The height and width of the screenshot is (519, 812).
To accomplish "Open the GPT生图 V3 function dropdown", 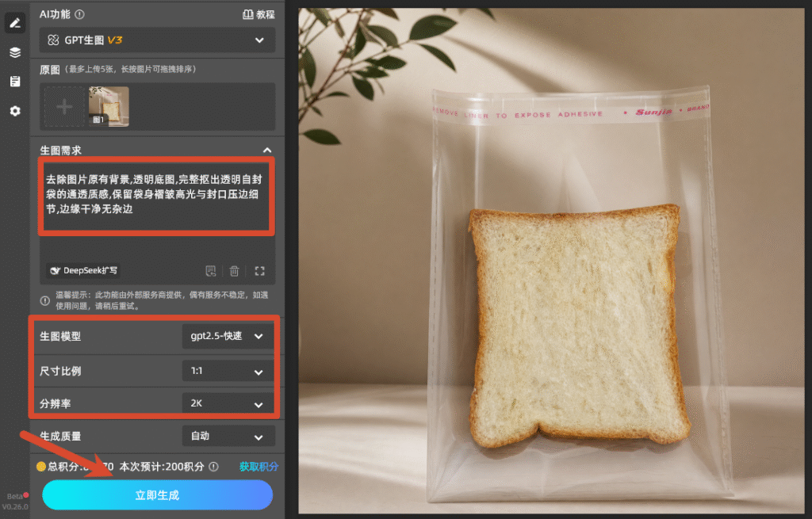I will (158, 40).
